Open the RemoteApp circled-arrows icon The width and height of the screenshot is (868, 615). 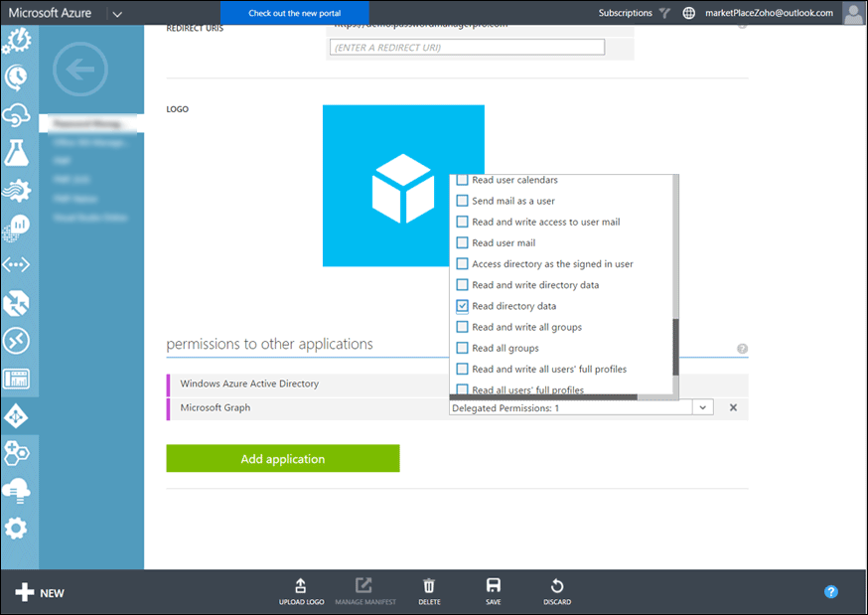17,341
